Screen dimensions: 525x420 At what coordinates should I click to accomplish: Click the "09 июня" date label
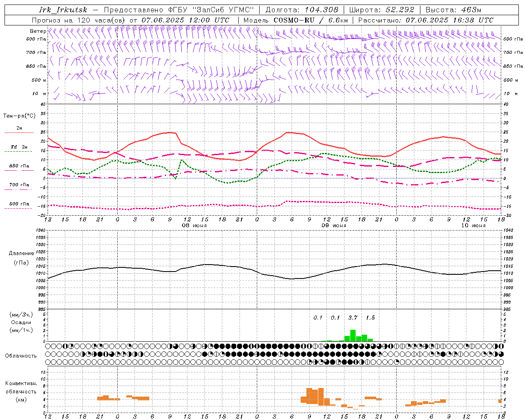pos(334,226)
